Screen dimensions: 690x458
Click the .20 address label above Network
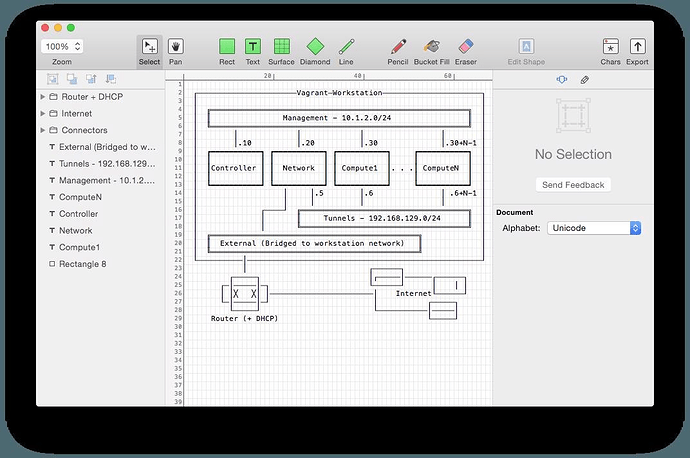click(x=308, y=143)
